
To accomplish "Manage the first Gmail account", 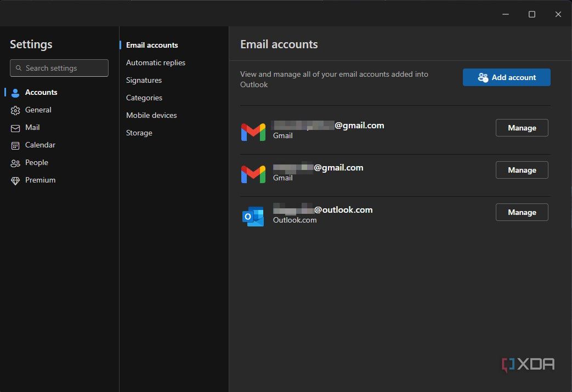I will point(522,128).
